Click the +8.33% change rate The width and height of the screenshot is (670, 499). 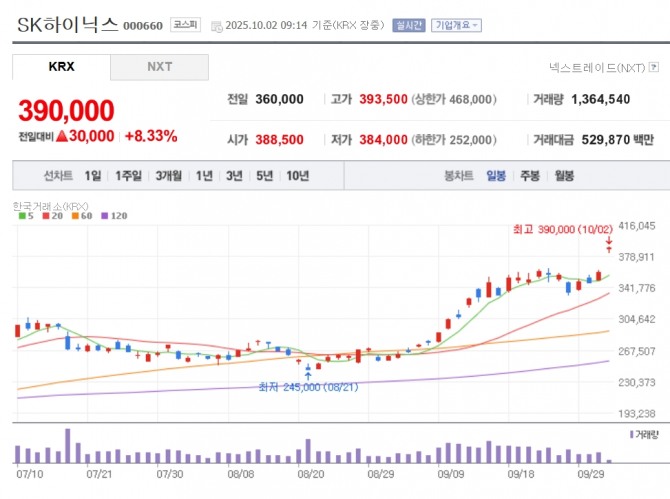[151, 136]
